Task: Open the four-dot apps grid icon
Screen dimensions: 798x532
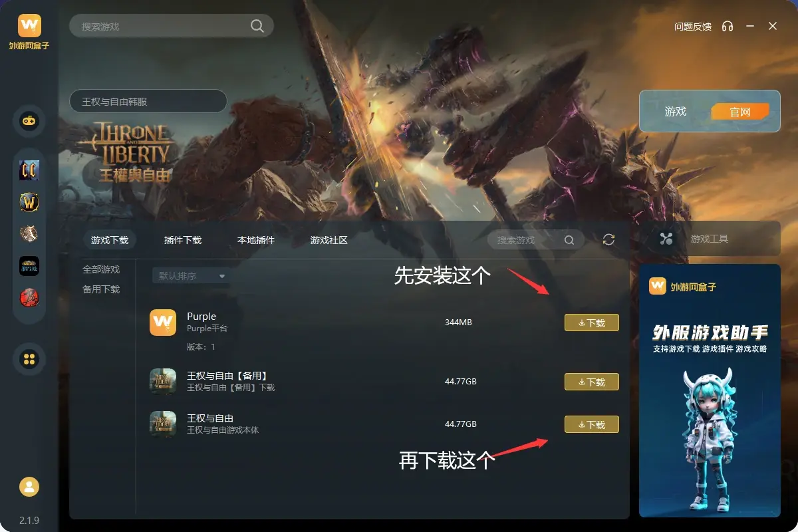Action: 29,360
